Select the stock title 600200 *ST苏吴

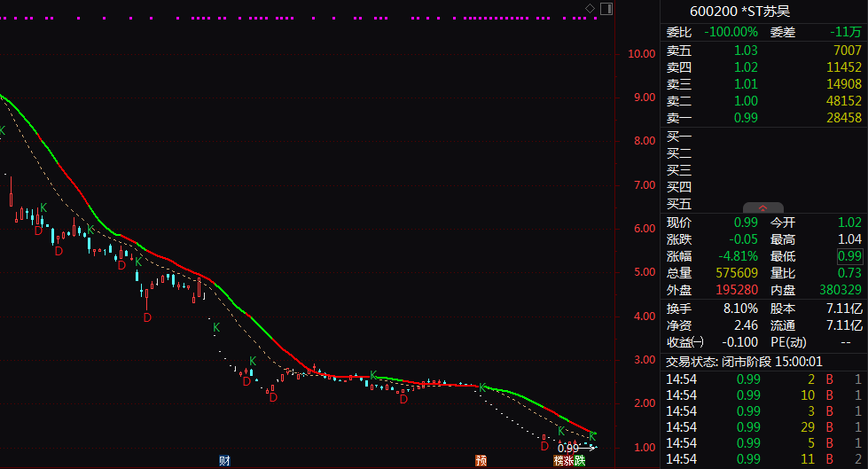pos(739,11)
